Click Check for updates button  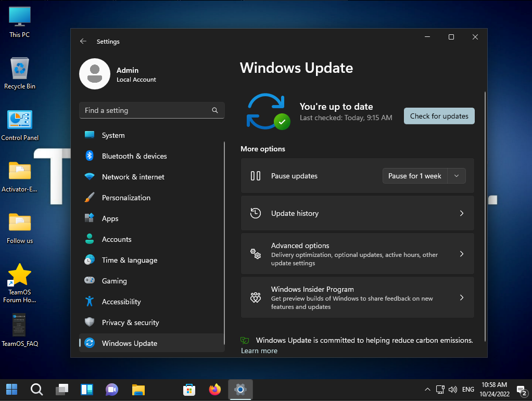[x=439, y=116]
